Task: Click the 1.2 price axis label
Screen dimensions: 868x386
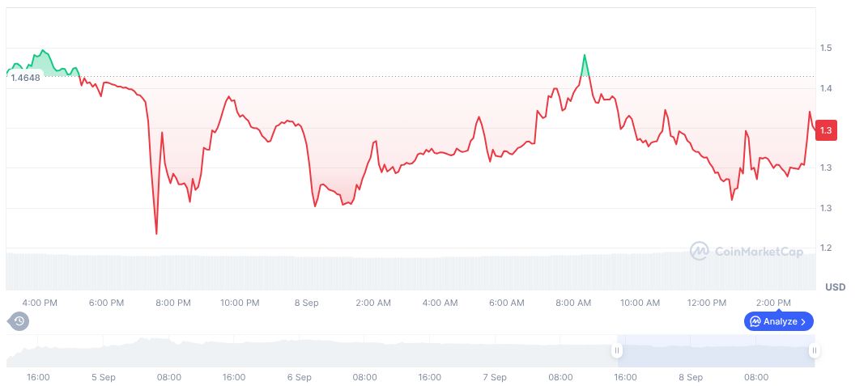Action: coord(827,248)
